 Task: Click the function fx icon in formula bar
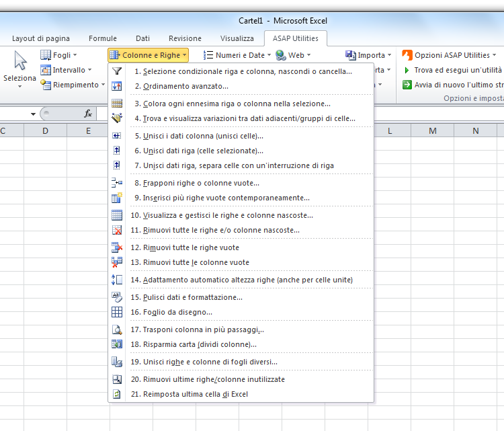pyautogui.click(x=88, y=113)
